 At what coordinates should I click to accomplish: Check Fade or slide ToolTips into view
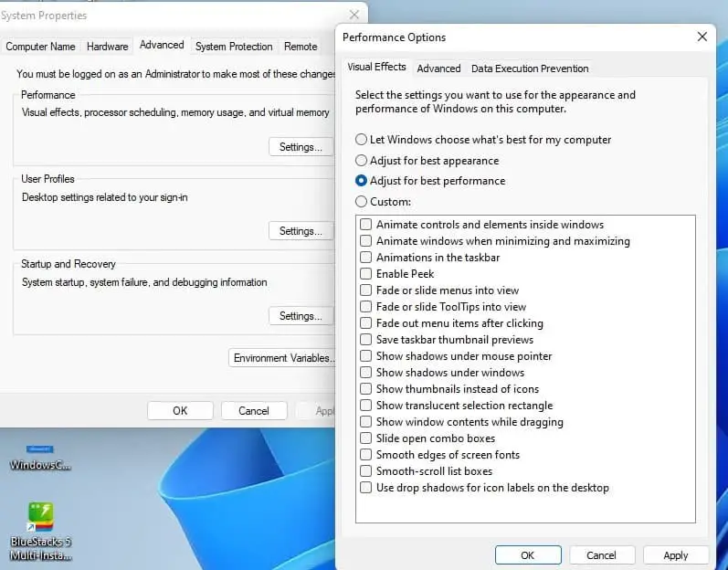point(366,306)
